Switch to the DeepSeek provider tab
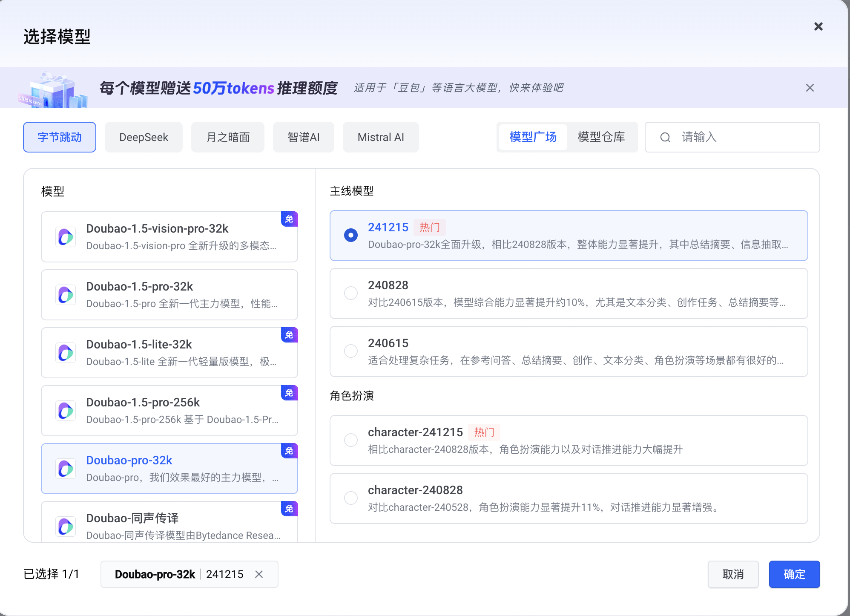 tap(144, 137)
